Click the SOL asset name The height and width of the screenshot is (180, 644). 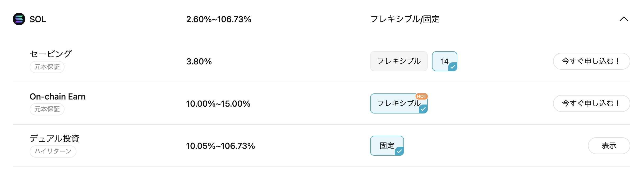(38, 19)
